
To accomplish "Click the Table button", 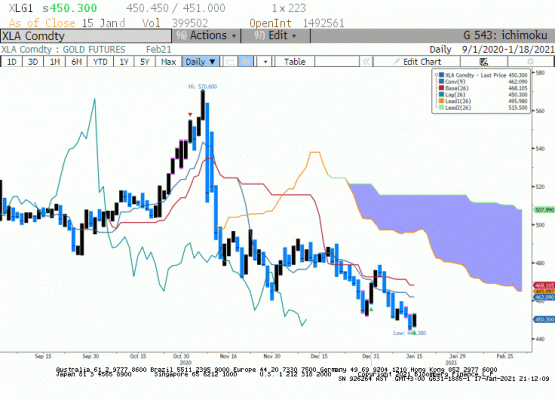I will [294, 62].
